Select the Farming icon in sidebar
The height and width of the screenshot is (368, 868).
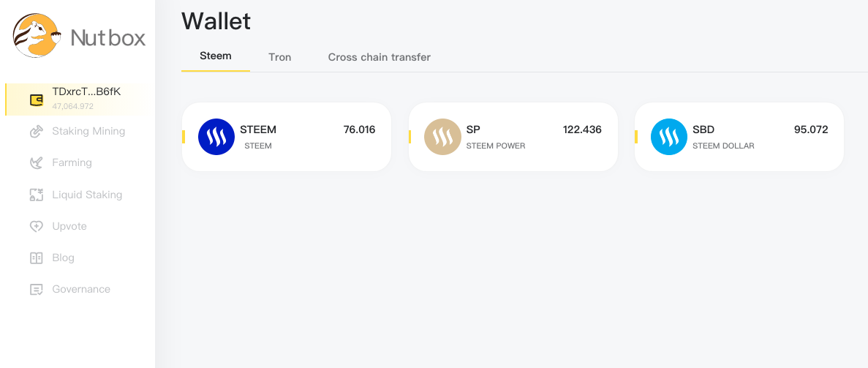tap(36, 163)
